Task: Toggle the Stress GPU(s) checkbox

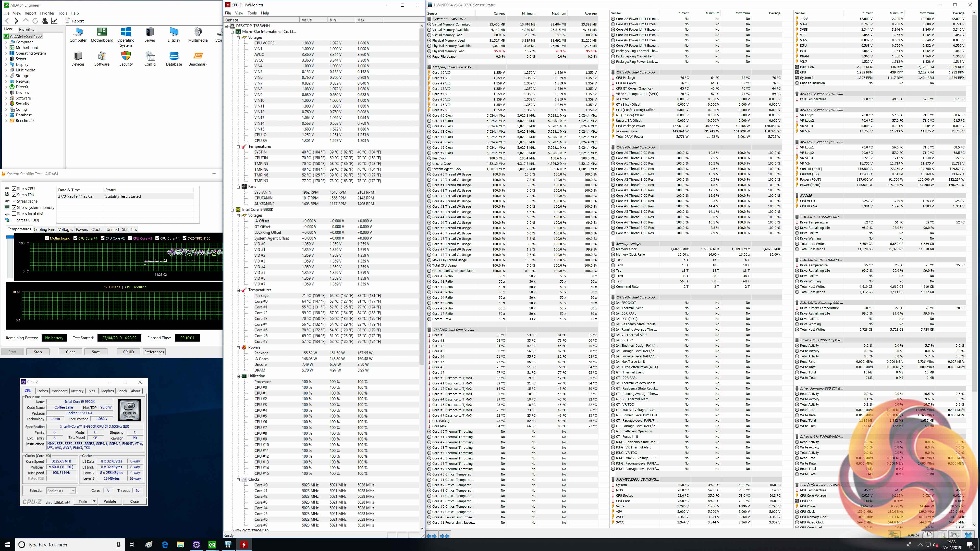Action: pos(14,220)
